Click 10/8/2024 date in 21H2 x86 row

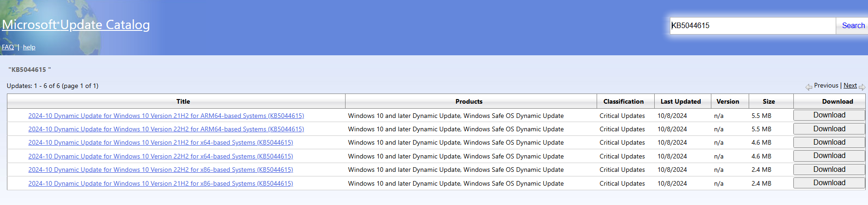click(x=672, y=183)
